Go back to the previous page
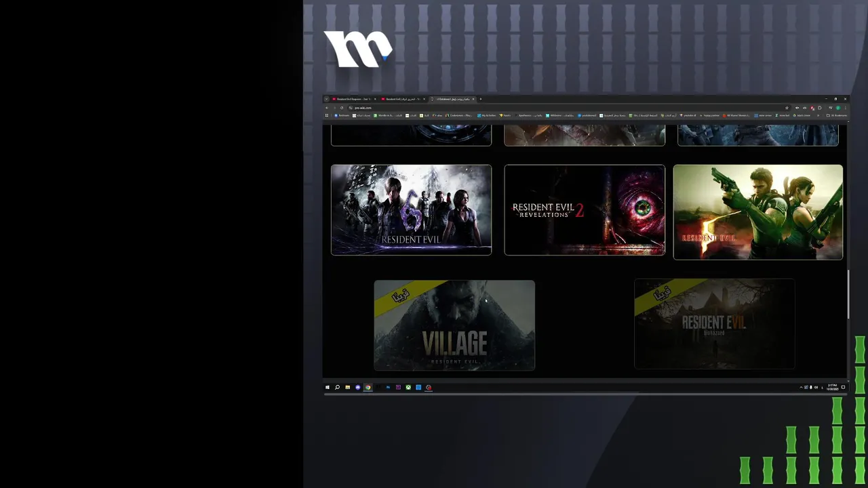This screenshot has width=868, height=488. [327, 108]
